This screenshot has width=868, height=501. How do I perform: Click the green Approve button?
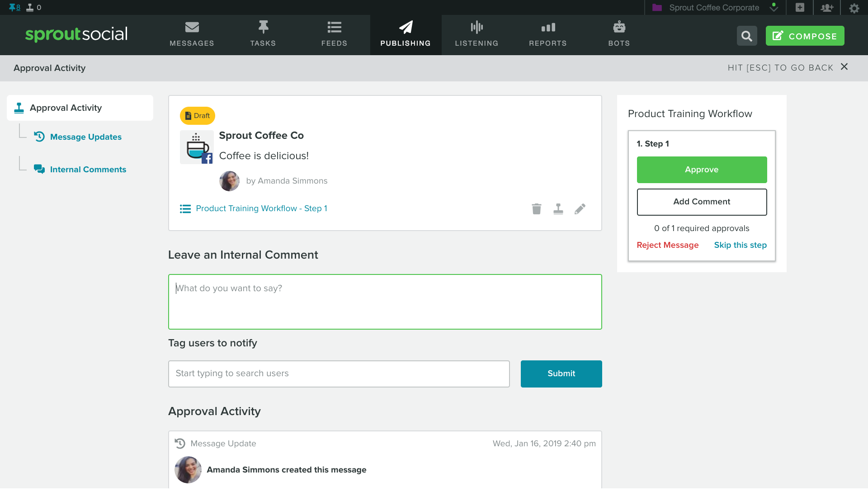tap(702, 170)
